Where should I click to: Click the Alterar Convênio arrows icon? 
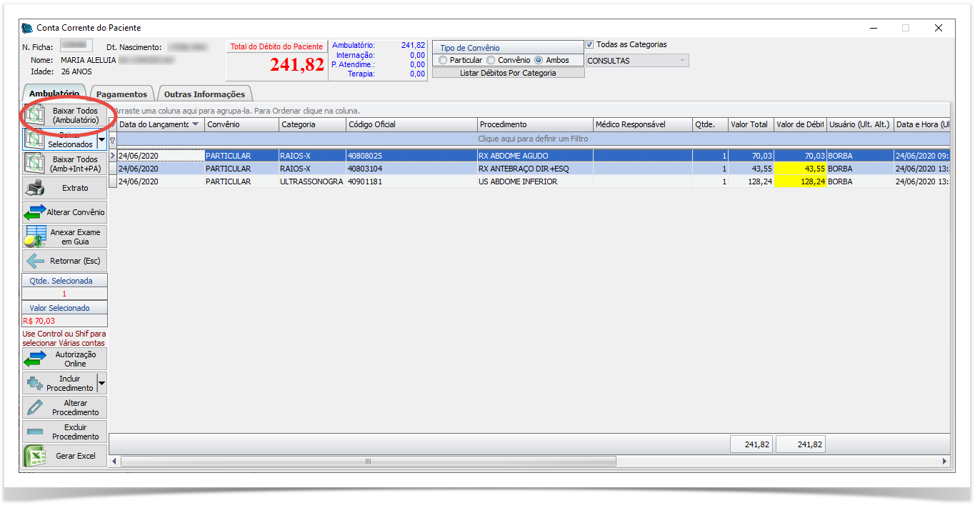34,213
